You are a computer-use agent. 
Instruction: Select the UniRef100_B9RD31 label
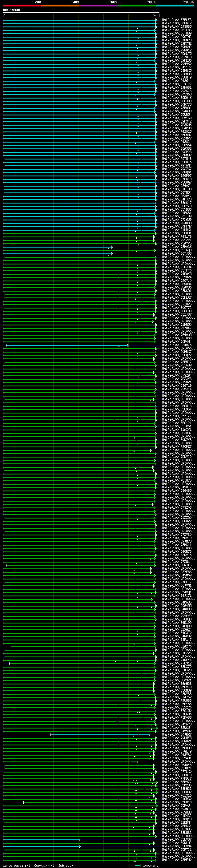point(176,233)
